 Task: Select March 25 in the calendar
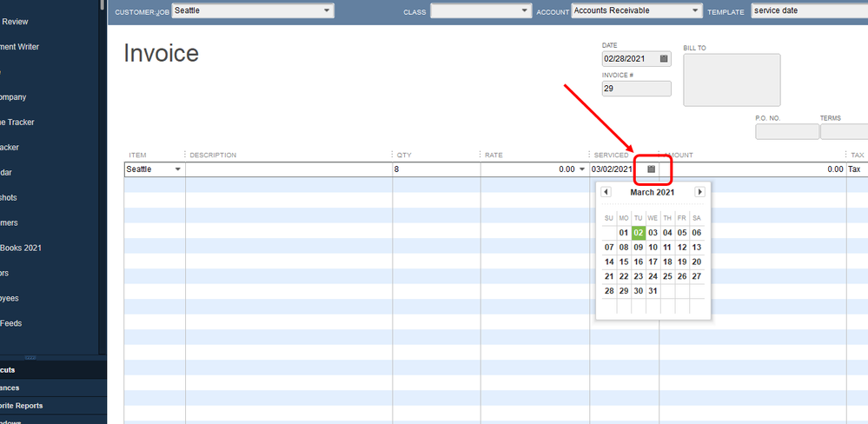coord(667,276)
